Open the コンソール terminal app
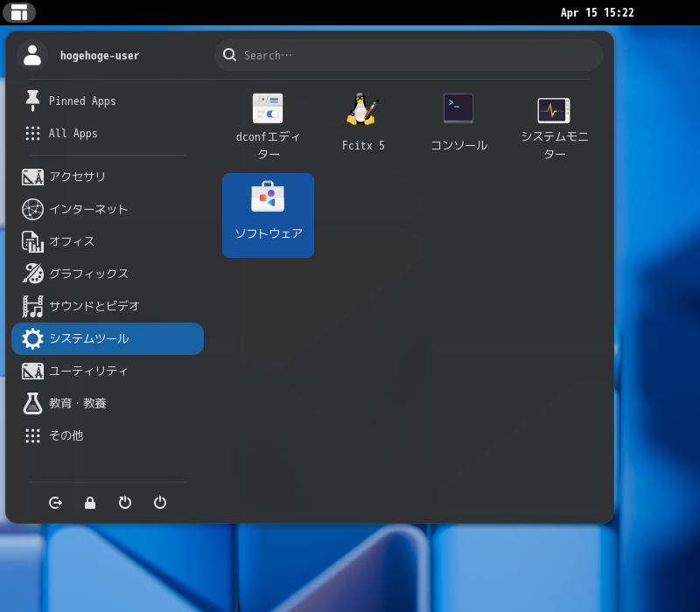Screen dimensions: 700x612 [458, 114]
